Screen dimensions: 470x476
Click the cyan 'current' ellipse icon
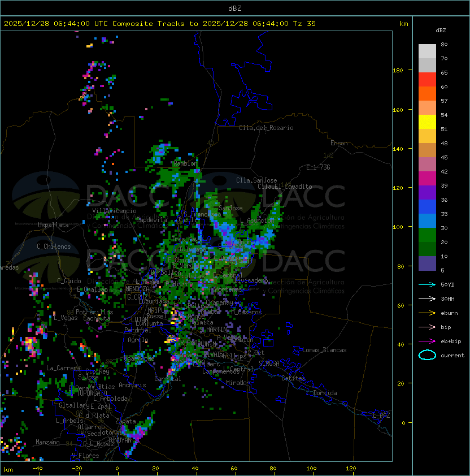click(427, 355)
